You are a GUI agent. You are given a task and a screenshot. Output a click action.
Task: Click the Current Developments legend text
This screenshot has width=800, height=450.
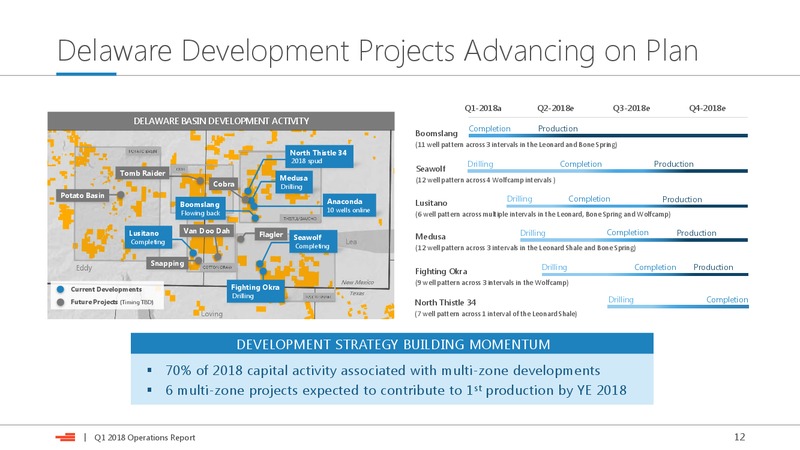[x=106, y=289]
